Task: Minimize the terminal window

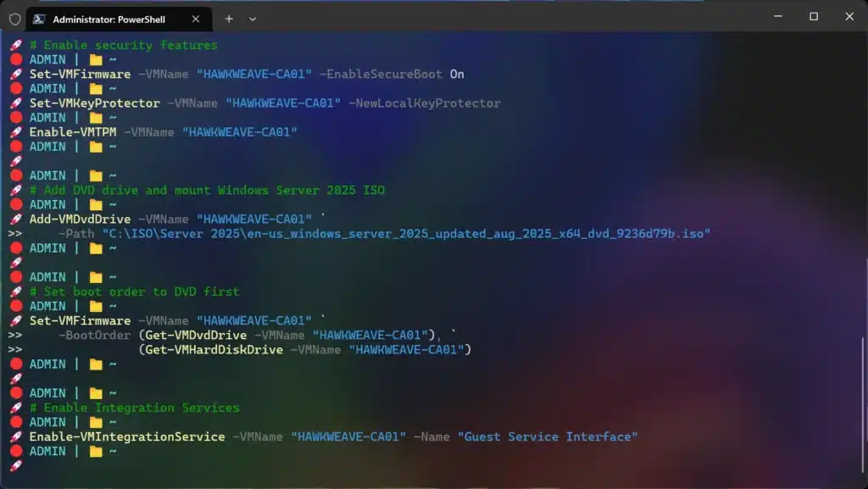Action: tap(776, 16)
